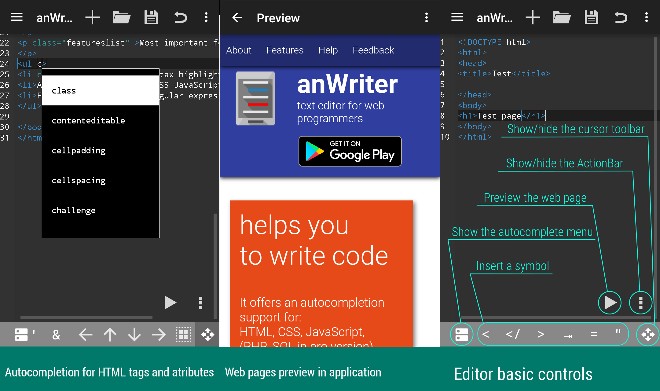This screenshot has width=660, height=391.
Task: Tap the "<ul c" line being edited in the left editor
Action: tap(32, 64)
